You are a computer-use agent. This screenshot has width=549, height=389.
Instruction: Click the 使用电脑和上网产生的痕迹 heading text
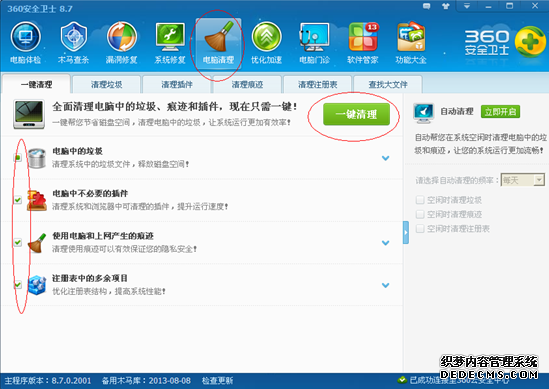tap(103, 236)
